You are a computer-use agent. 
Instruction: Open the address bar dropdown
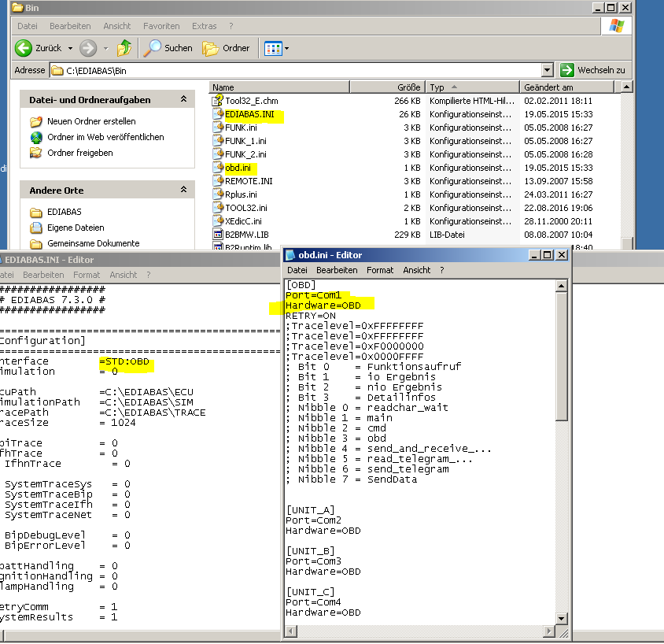[547, 70]
